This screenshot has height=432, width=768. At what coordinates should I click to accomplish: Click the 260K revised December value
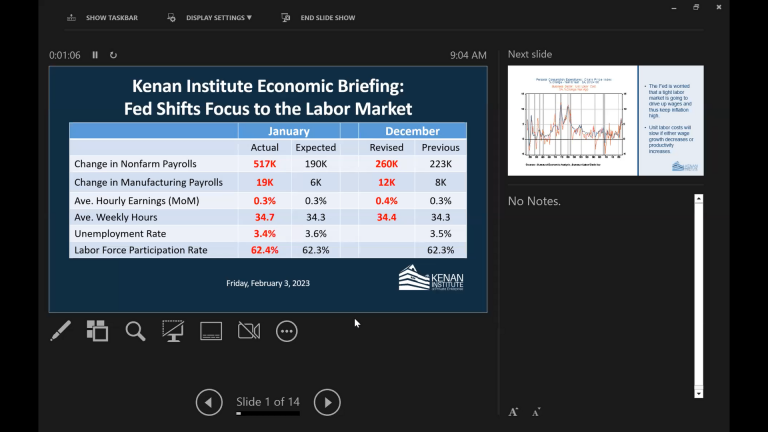386,164
